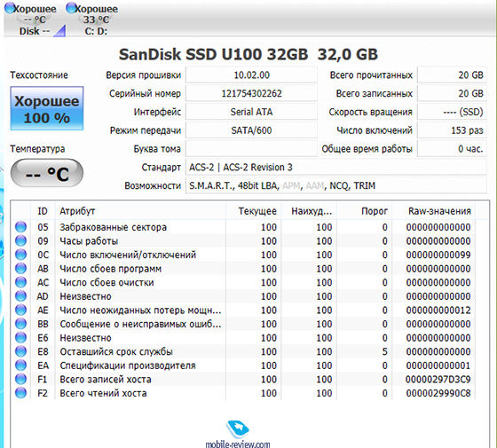Sort by the Атрибут column header
The width and height of the screenshot is (497, 448).
[140, 211]
